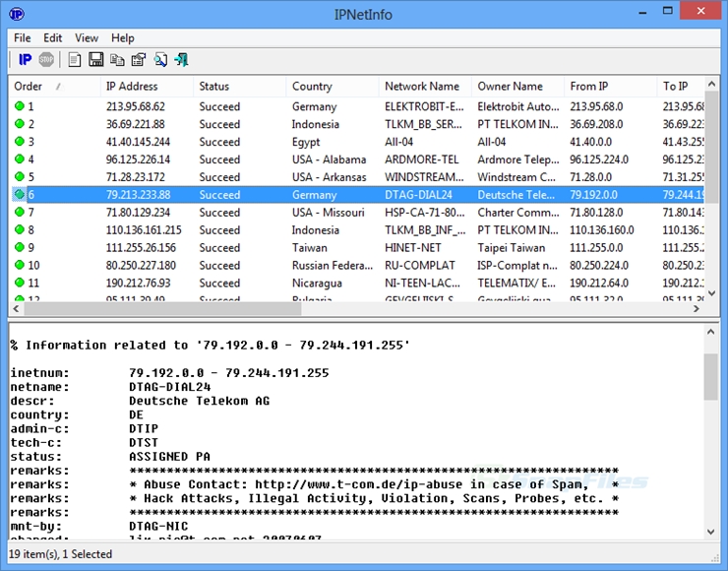Image resolution: width=728 pixels, height=571 pixels.
Task: Click the From IP cell 71.28.0.0
Action: click(x=591, y=177)
